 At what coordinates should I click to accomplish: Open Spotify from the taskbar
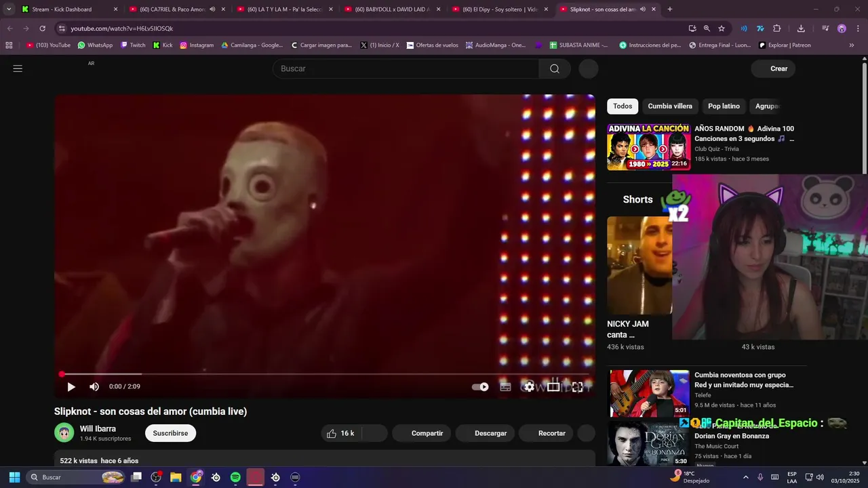point(235,477)
